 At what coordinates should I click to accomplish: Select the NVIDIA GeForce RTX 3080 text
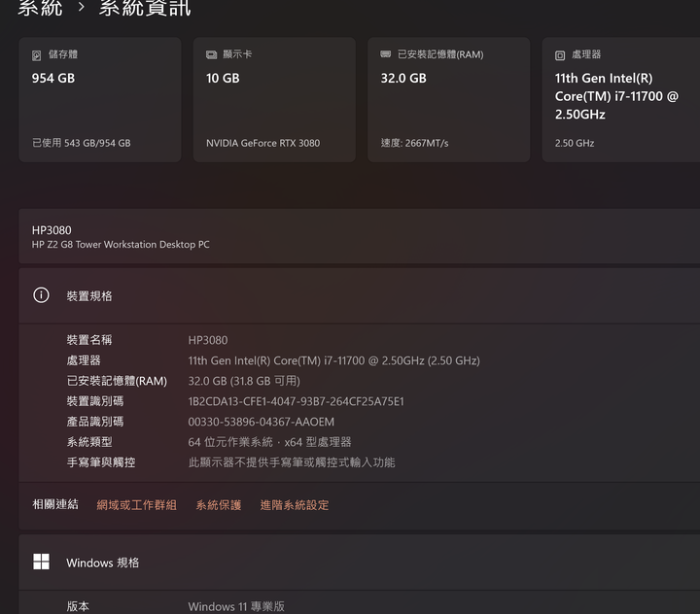[x=262, y=143]
